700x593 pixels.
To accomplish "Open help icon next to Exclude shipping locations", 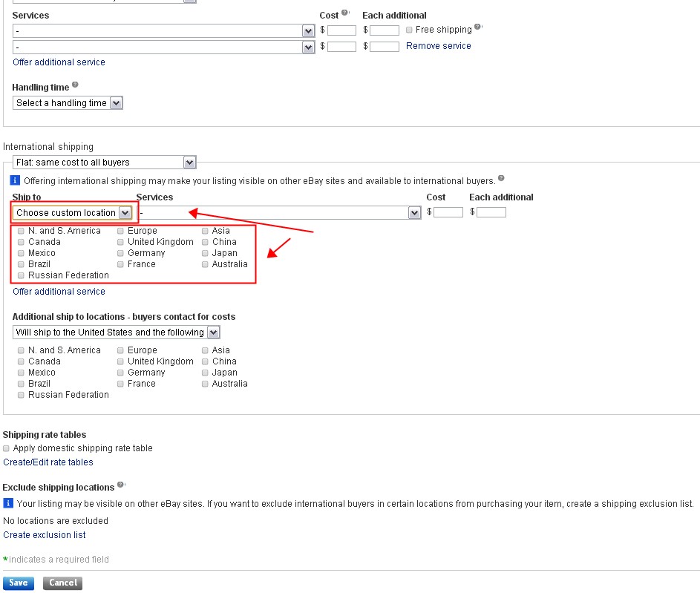I will click(121, 485).
